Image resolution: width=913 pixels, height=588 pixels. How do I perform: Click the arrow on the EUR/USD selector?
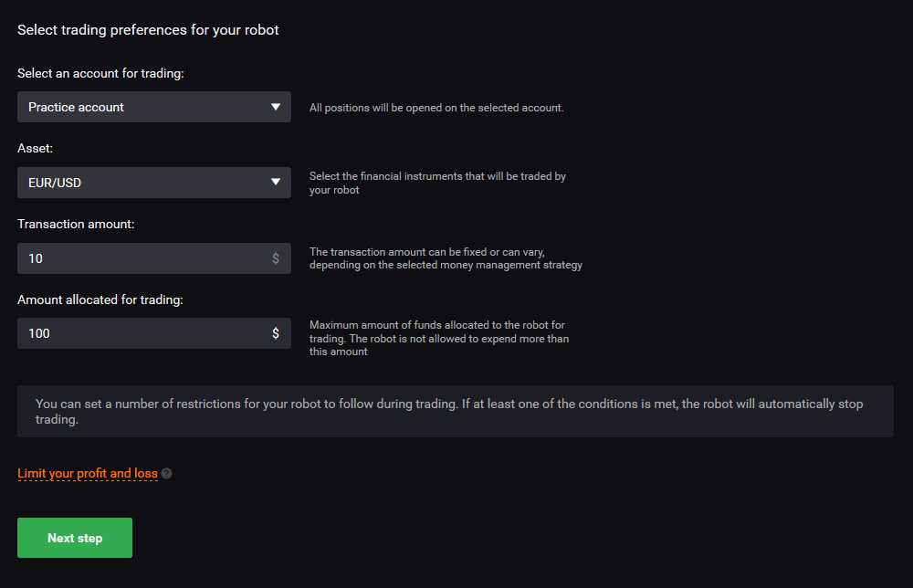pyautogui.click(x=276, y=183)
